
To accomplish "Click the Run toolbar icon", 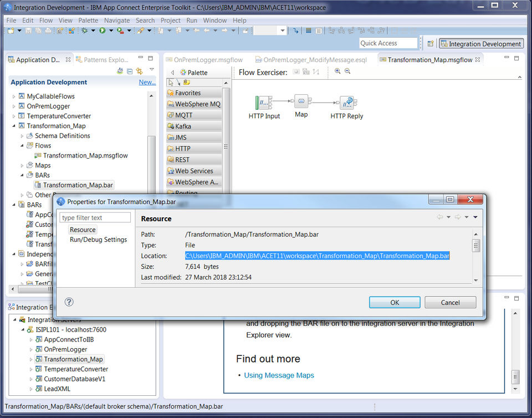I will [103, 30].
